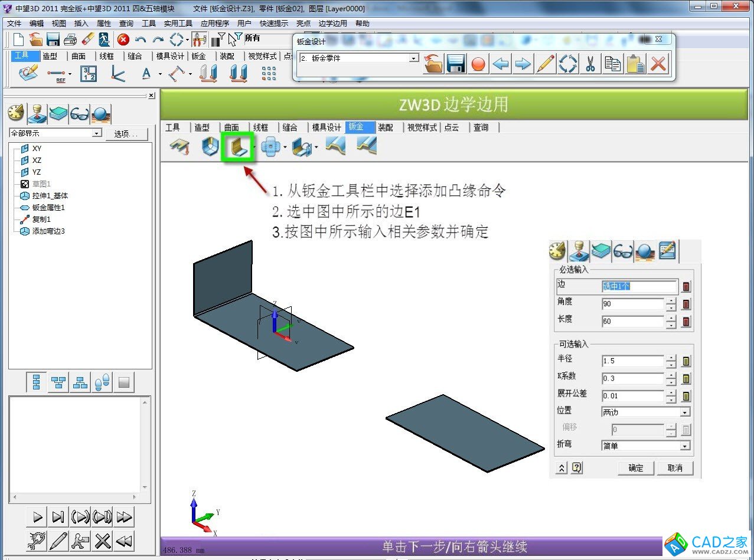This screenshot has height=560, width=754.
Task: Click the K系数 input field 0.3
Action: [x=633, y=379]
